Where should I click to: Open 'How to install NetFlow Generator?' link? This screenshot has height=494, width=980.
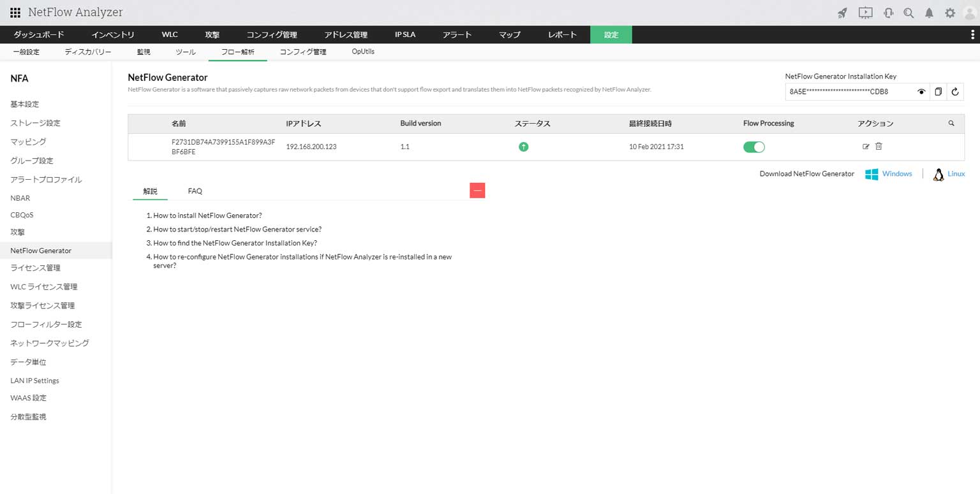coord(207,215)
